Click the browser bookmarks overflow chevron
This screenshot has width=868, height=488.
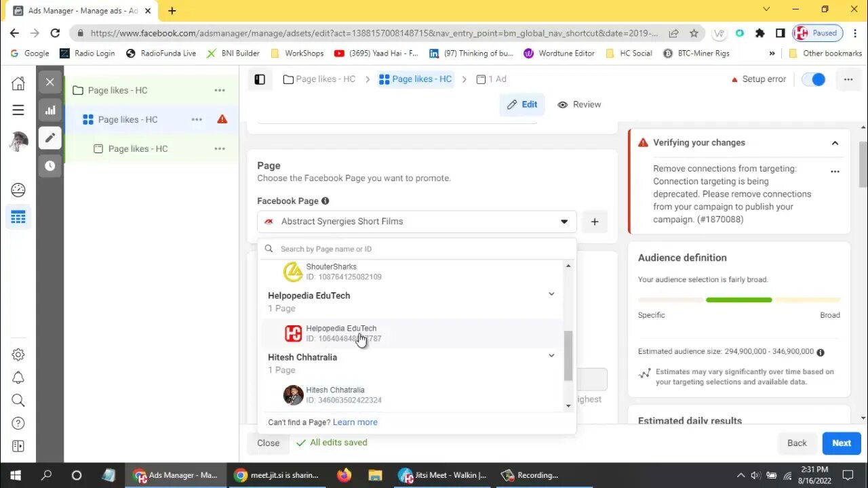pyautogui.click(x=772, y=53)
